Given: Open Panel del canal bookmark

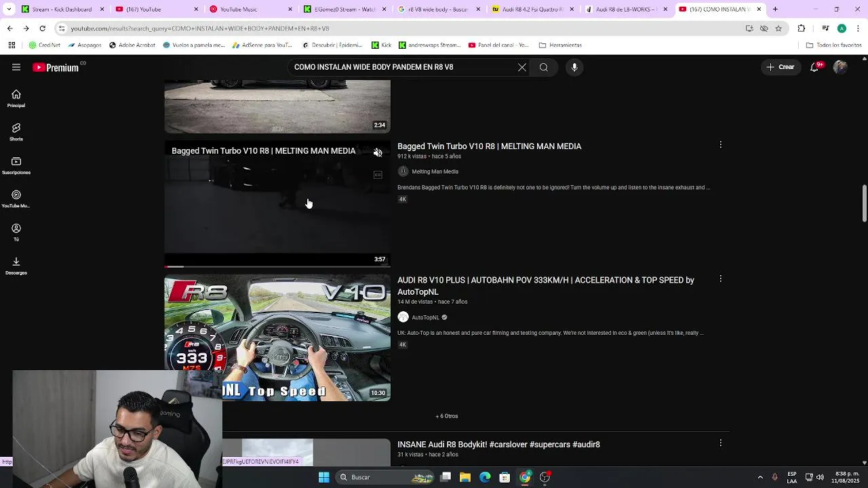Looking at the screenshot, I should point(498,45).
